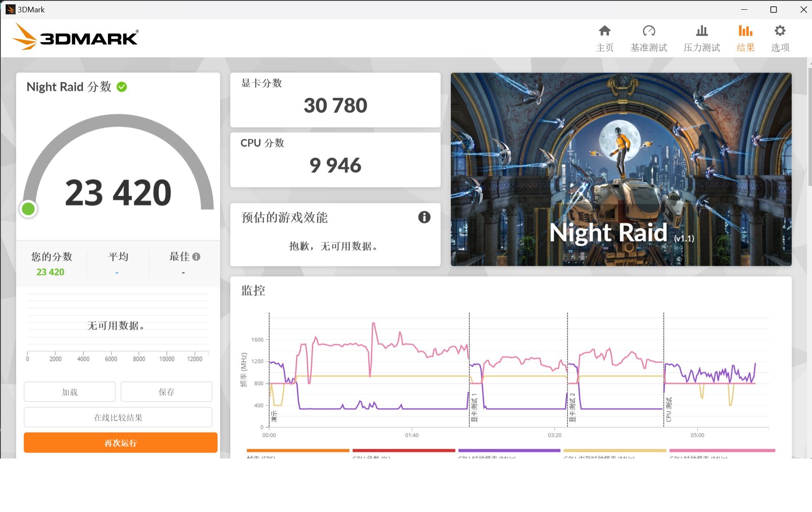Maximize the 3DMark window

pyautogui.click(x=773, y=9)
